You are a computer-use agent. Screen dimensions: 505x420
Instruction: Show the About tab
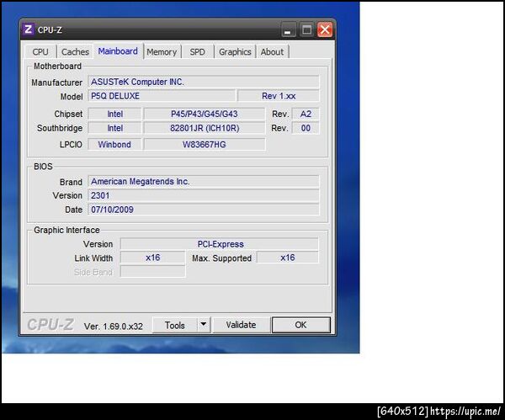click(272, 52)
